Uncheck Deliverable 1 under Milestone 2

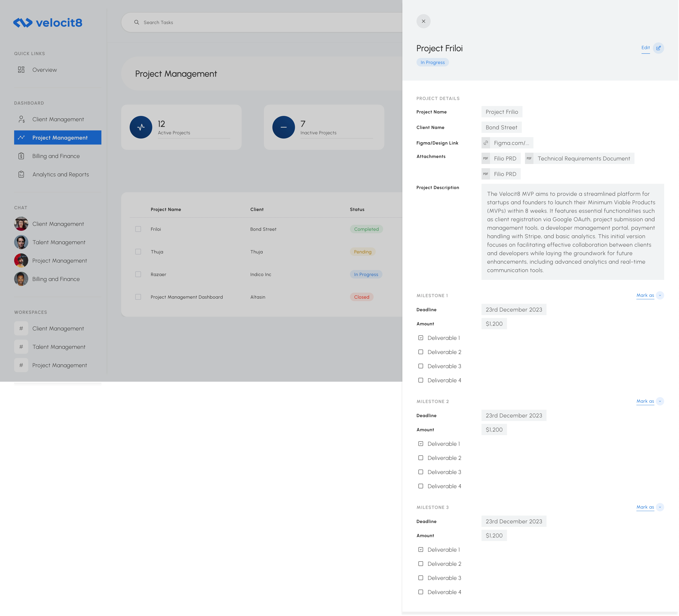(421, 443)
